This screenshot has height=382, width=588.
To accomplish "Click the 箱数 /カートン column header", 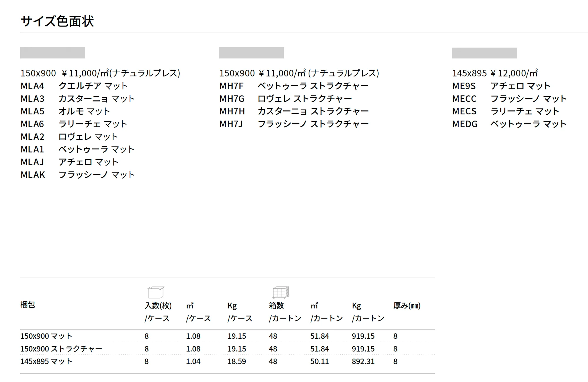I will pos(285,312).
